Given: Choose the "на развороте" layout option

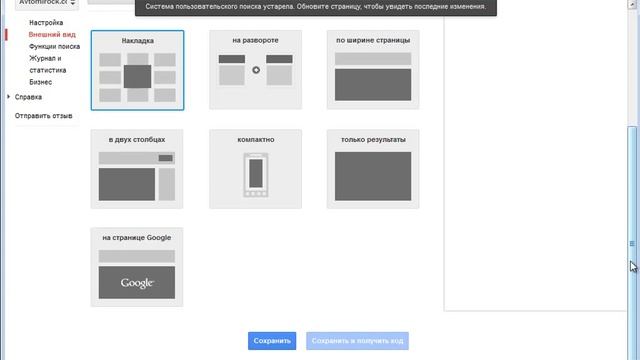Looking at the screenshot, I should (x=256, y=70).
